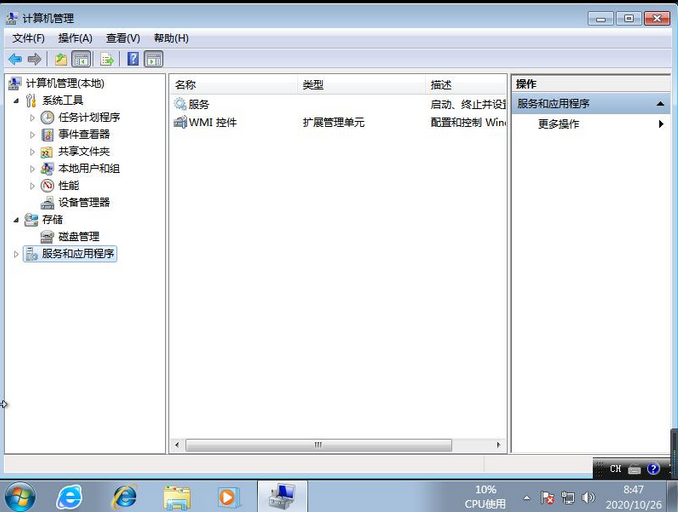Click the 名称 column header
This screenshot has height=514, width=678.
(x=186, y=85)
